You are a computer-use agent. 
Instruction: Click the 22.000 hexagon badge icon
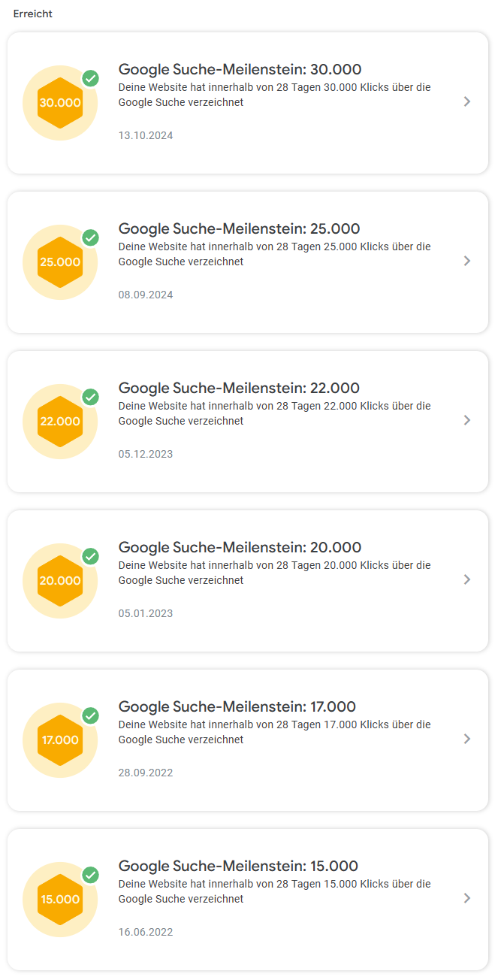(60, 422)
